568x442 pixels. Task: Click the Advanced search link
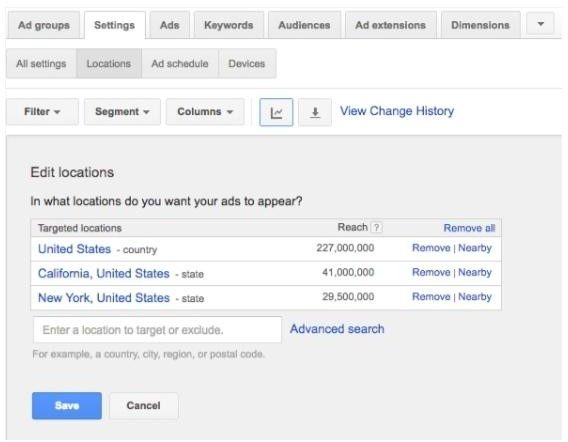click(337, 329)
